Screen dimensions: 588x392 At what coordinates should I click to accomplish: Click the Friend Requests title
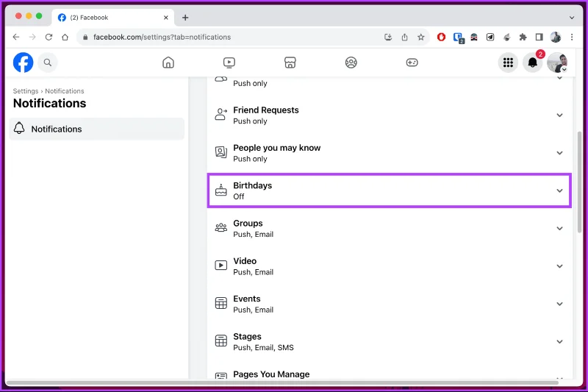(266, 110)
